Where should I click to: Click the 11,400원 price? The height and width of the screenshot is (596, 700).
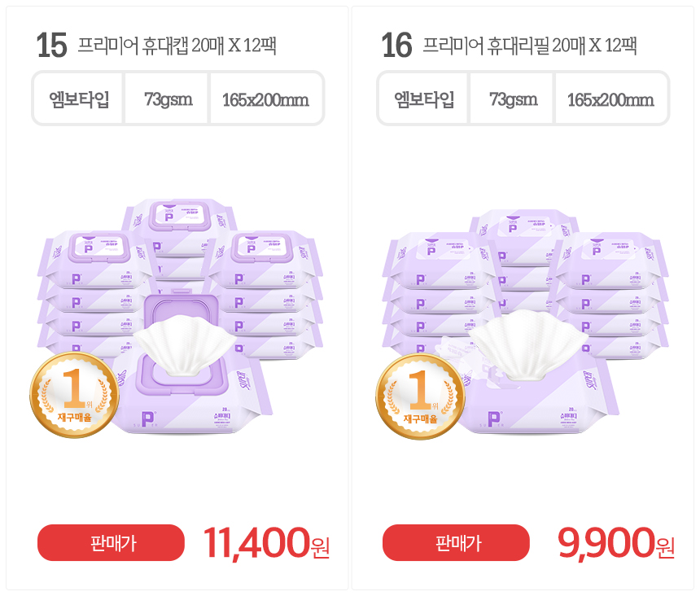coord(266,543)
